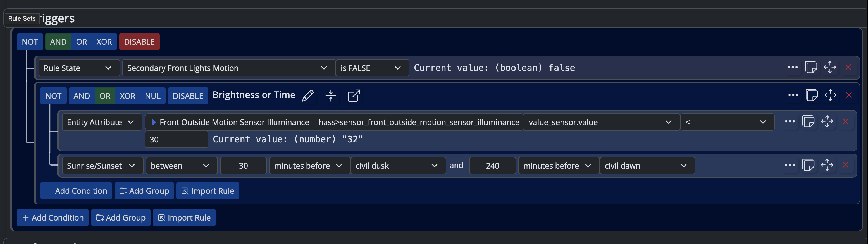
Task: Set the top-level group operator to OR
Action: pyautogui.click(x=81, y=42)
